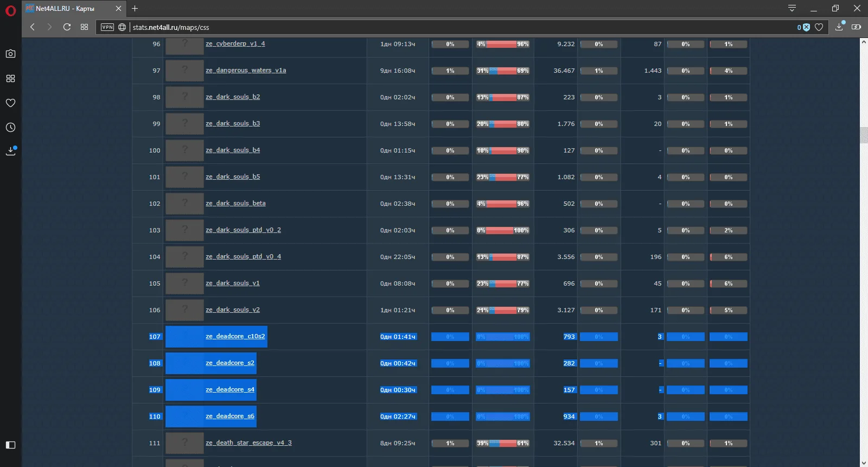The width and height of the screenshot is (868, 467).
Task: Open a new tab with plus button
Action: pos(135,9)
